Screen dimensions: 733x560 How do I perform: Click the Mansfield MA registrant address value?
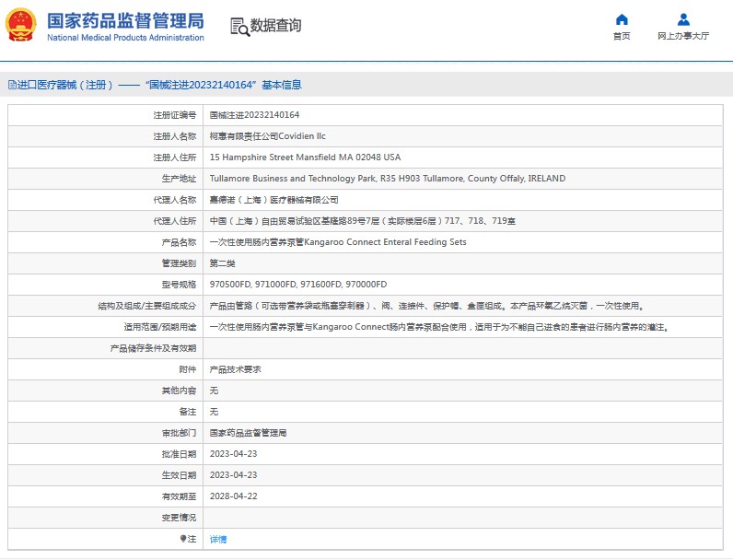(x=305, y=157)
